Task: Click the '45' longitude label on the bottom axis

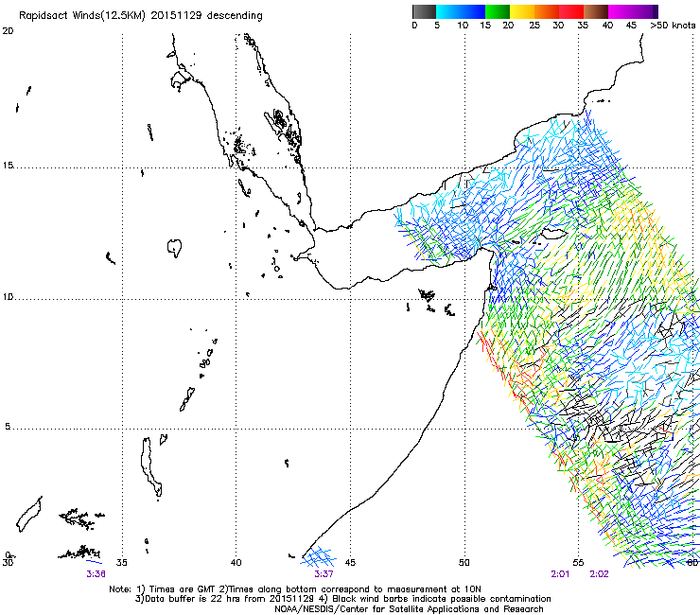Action: tap(350, 563)
